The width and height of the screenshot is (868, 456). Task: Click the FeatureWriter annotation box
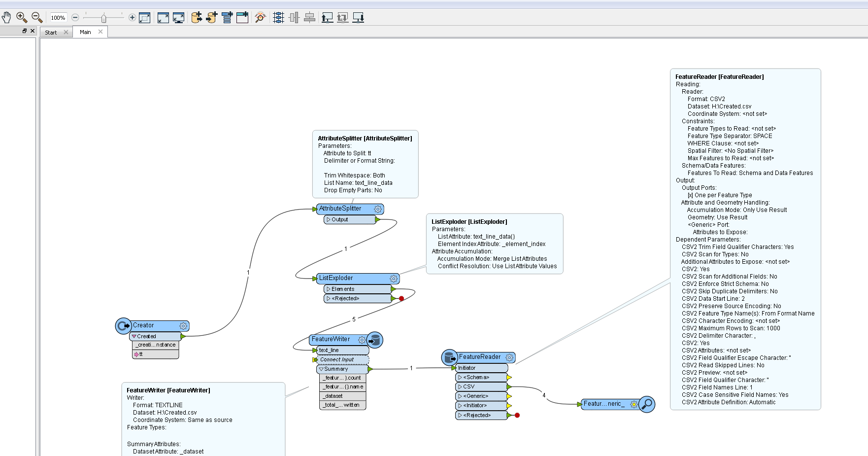203,419
